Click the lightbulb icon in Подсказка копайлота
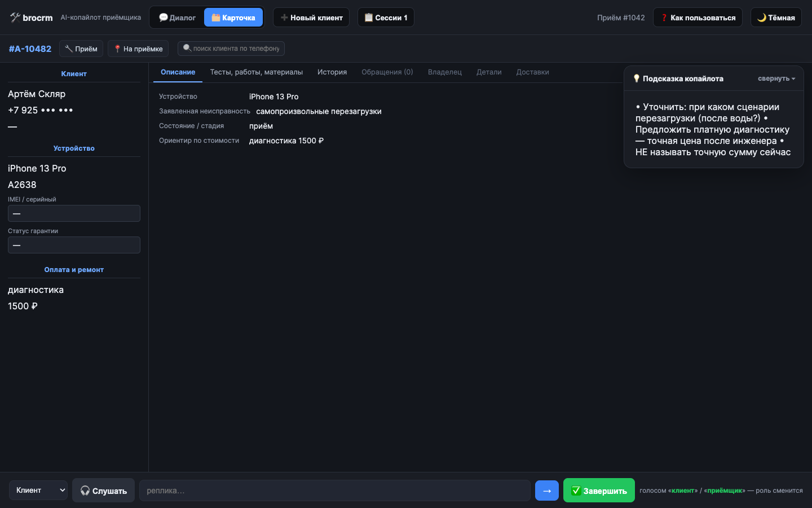This screenshot has width=812, height=508. pyautogui.click(x=637, y=78)
